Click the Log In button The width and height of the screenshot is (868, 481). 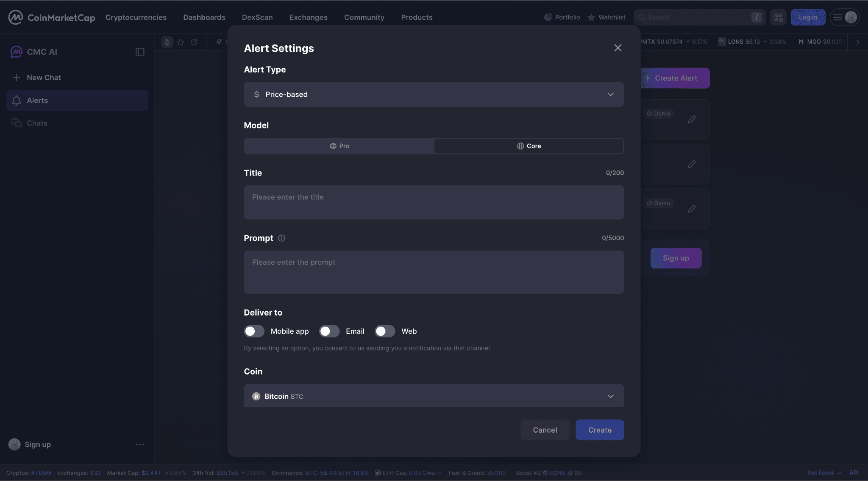pos(808,17)
